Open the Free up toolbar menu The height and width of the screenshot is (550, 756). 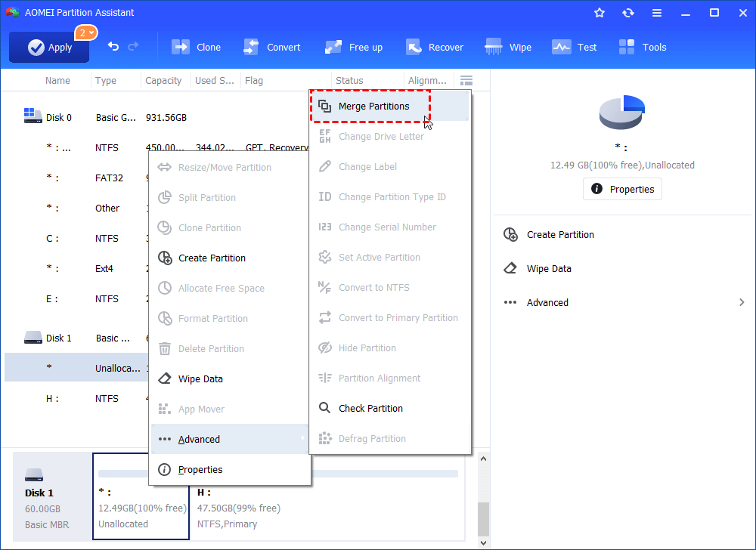click(x=354, y=47)
